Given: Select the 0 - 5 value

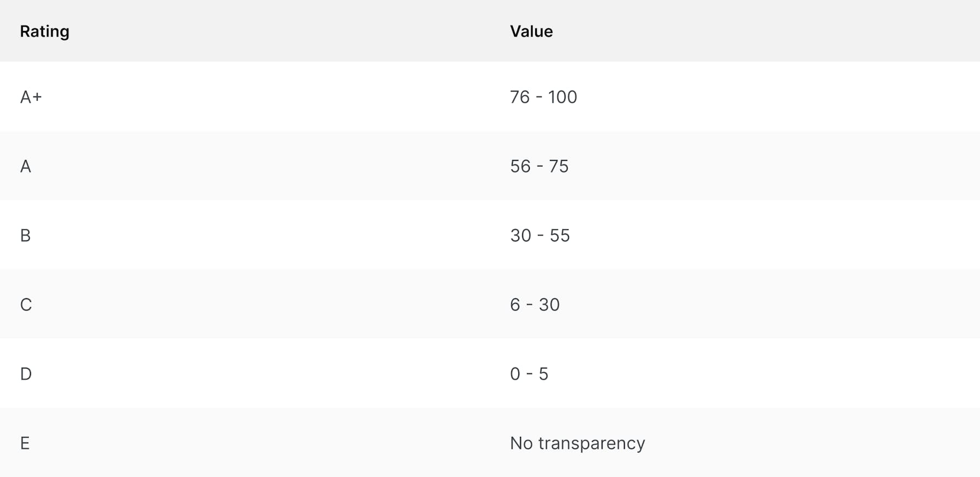Looking at the screenshot, I should click(529, 374).
